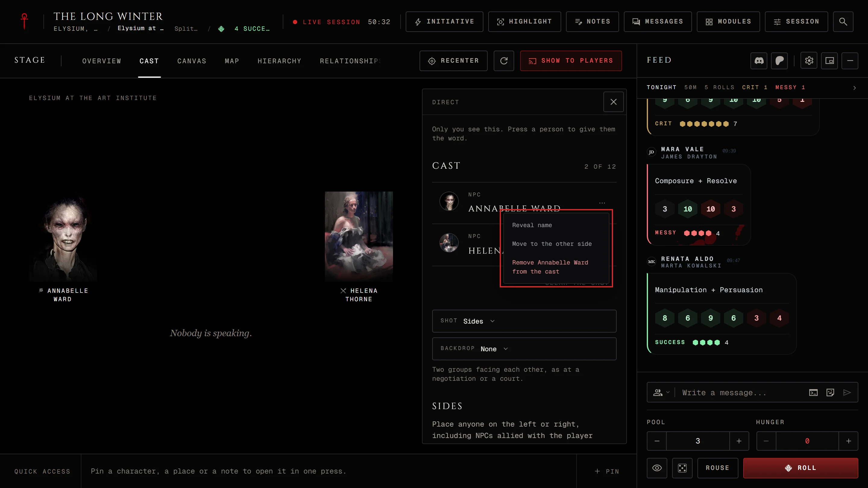Open the dice picker icon beside Rouse
The width and height of the screenshot is (868, 488).
click(x=682, y=468)
